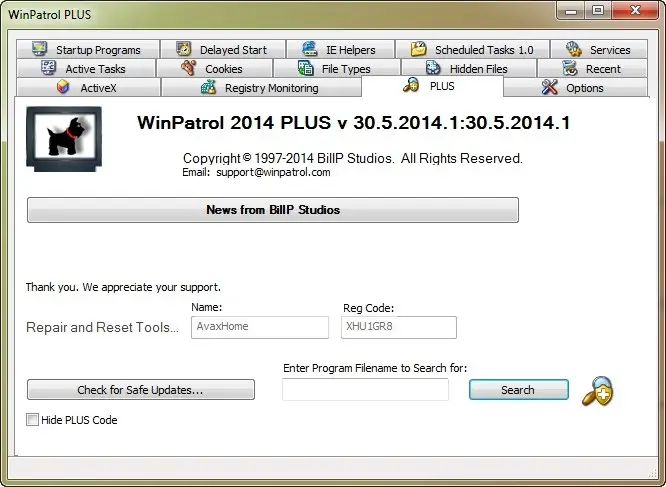Image resolution: width=666 pixels, height=487 pixels.
Task: Click the Search button
Action: click(519, 390)
